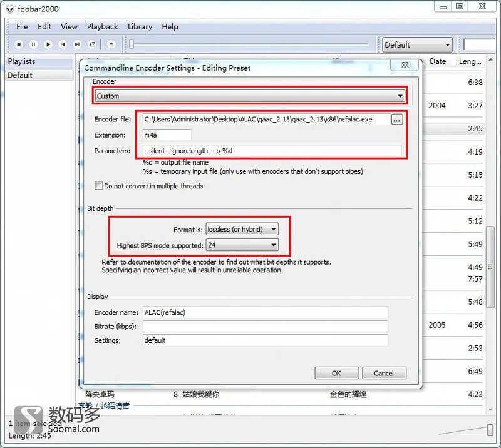Click the album name 金色的辉煌
501x448 pixels.
[348, 394]
